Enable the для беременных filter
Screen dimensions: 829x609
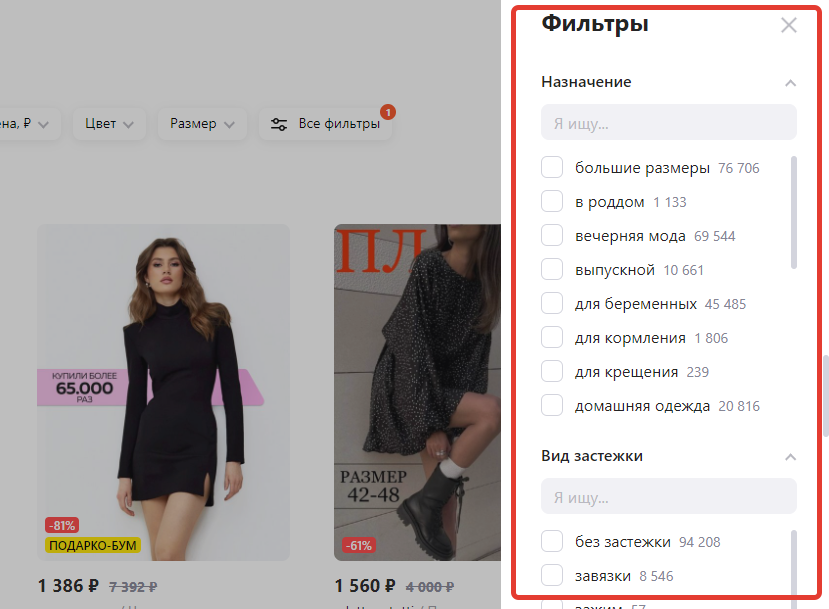551,303
